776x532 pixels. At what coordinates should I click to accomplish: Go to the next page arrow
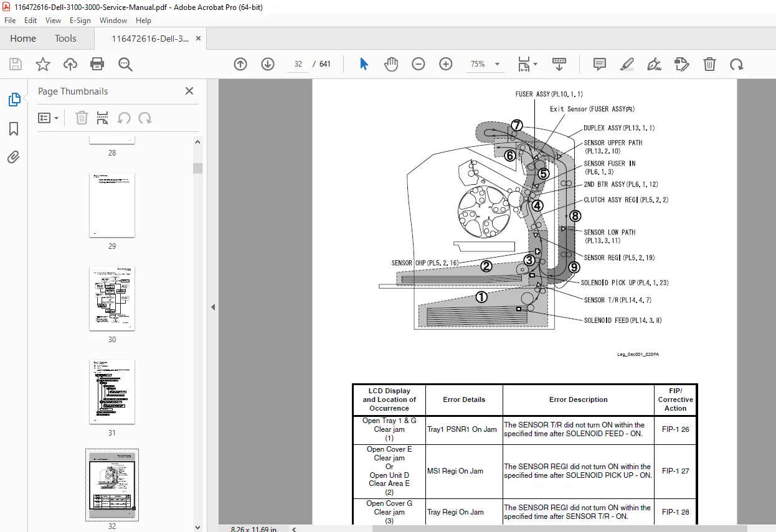(268, 64)
